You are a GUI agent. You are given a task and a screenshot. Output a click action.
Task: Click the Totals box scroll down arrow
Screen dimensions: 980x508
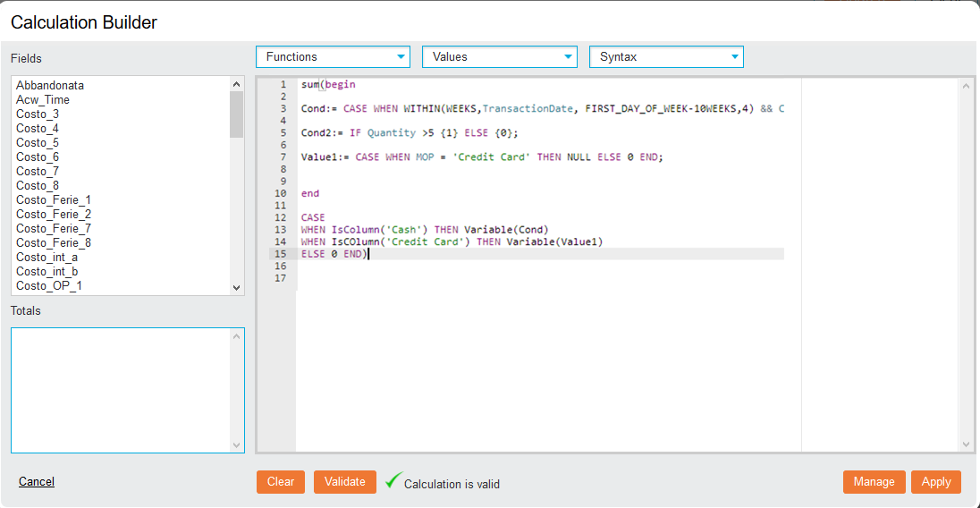coord(236,444)
